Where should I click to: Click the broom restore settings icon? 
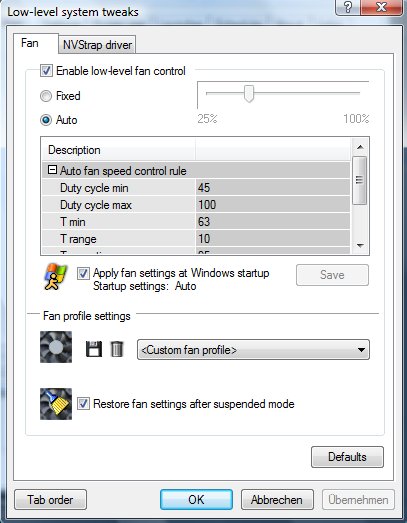56,404
